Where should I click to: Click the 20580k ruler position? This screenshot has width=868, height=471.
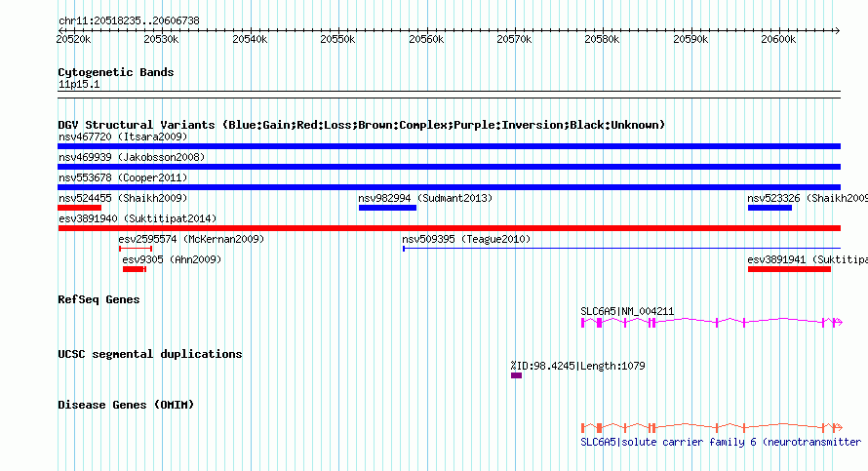tap(603, 39)
